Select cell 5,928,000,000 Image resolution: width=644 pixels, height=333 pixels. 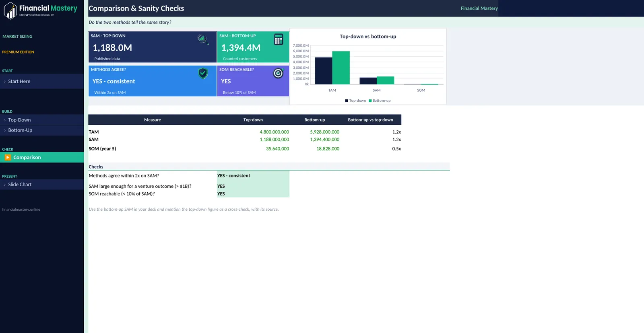click(x=324, y=132)
